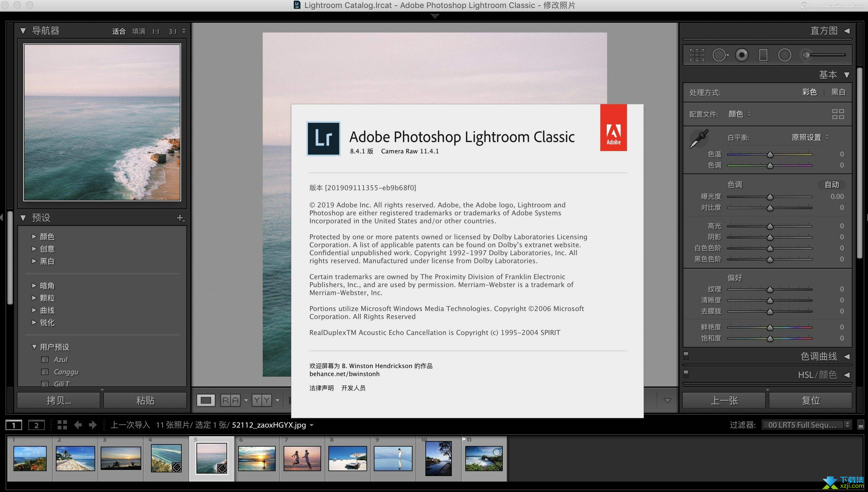868x492 pixels.
Task: Select the Radial Filter tool
Action: (x=785, y=55)
